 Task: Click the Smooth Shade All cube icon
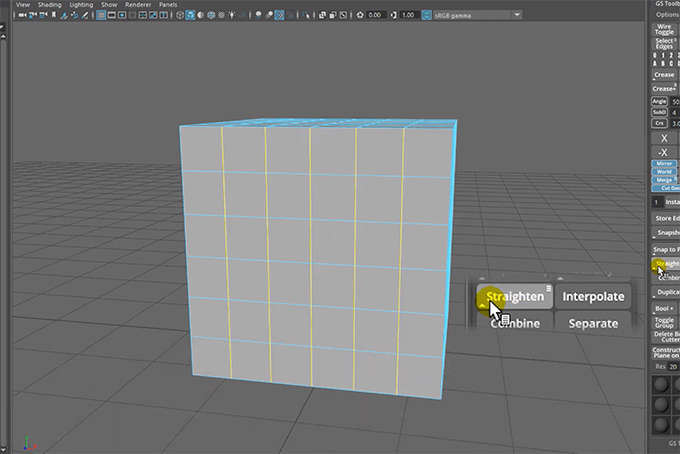pyautogui.click(x=190, y=15)
